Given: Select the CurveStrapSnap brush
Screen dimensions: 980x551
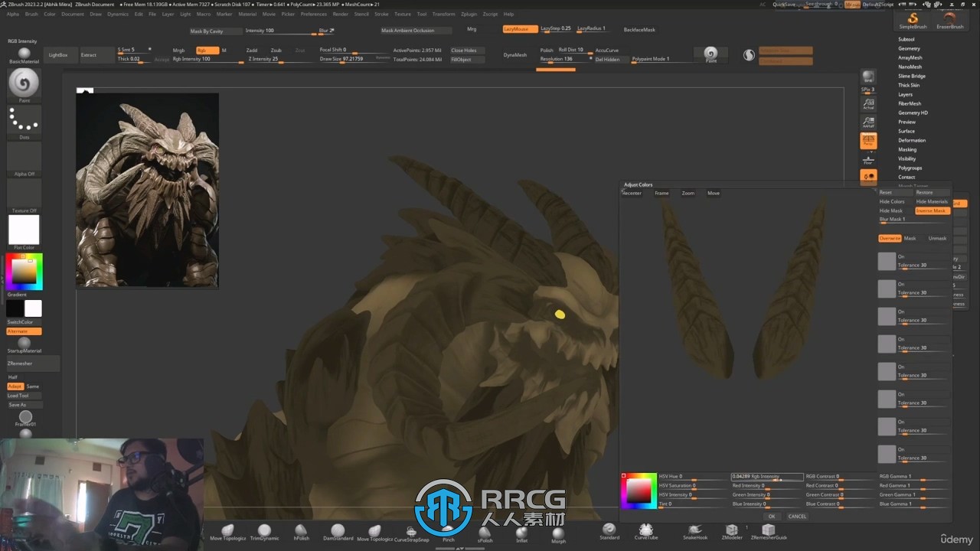Looking at the screenshot, I should coord(411,533).
